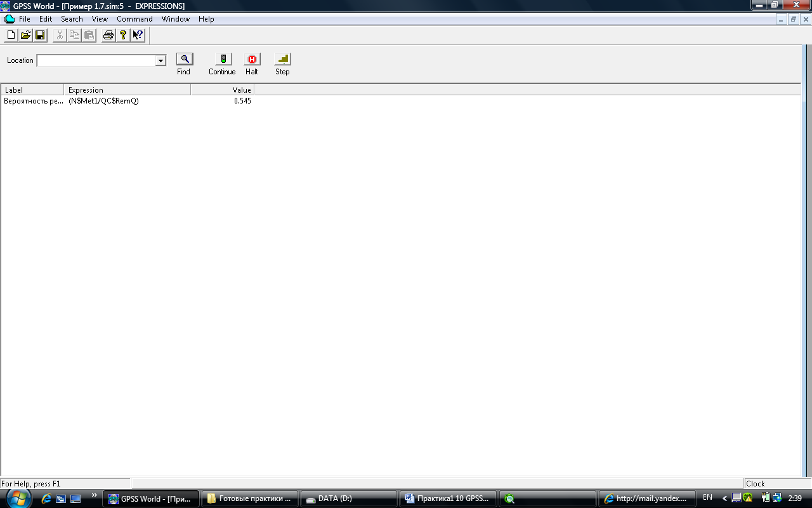Switch to mail.yandex browser taskbar button
The width and height of the screenshot is (812, 508).
647,498
